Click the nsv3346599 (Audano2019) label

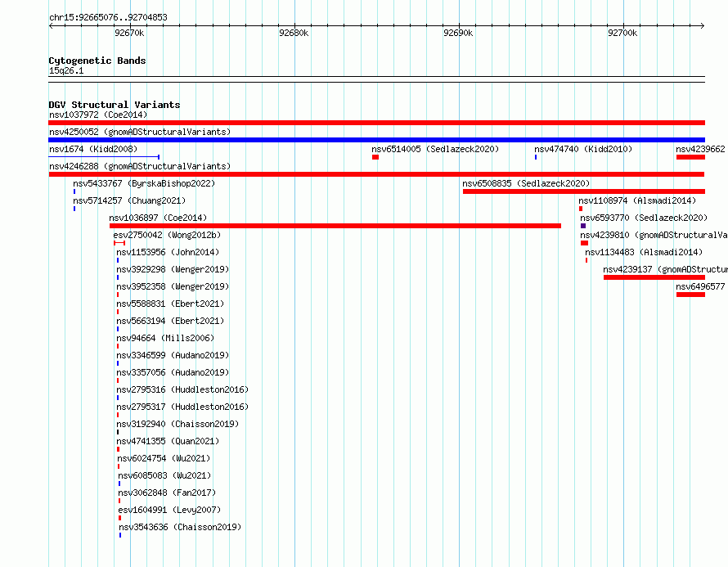pyautogui.click(x=173, y=355)
